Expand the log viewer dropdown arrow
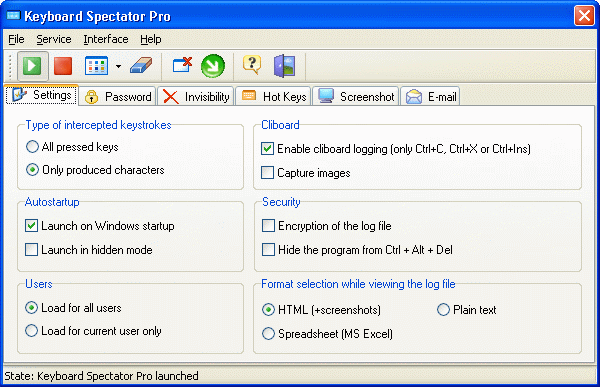Viewport: 600px width, 387px height. pos(118,66)
